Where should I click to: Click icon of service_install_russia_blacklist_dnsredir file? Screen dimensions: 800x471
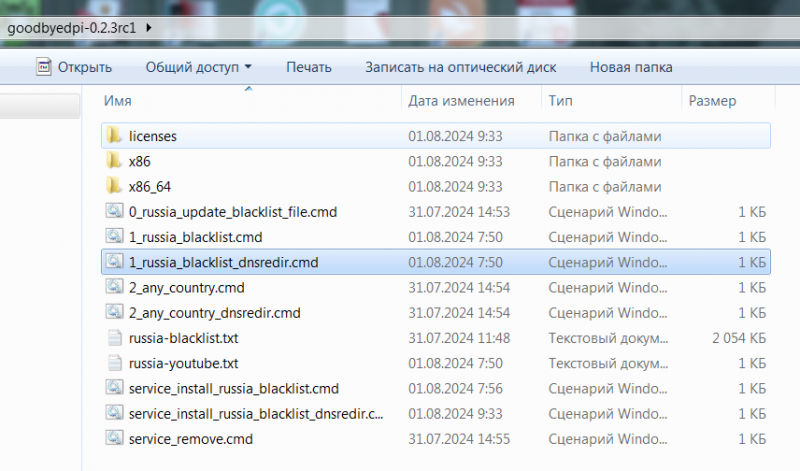(114, 413)
